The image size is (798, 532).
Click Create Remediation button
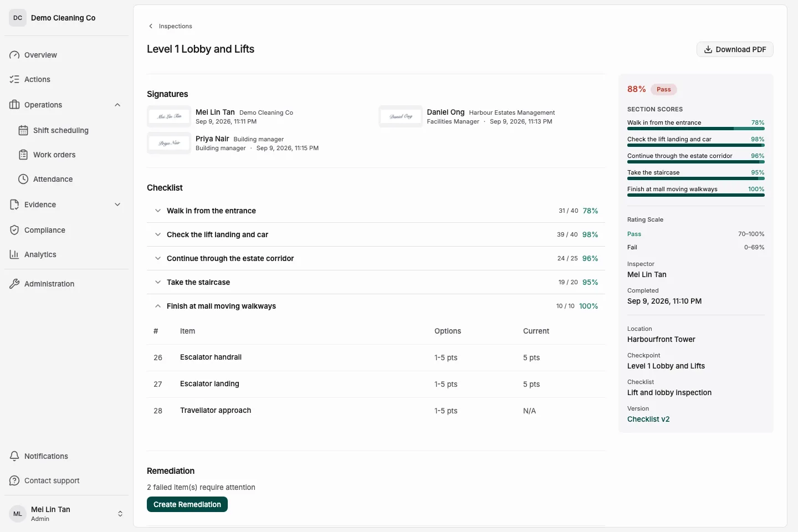187,504
